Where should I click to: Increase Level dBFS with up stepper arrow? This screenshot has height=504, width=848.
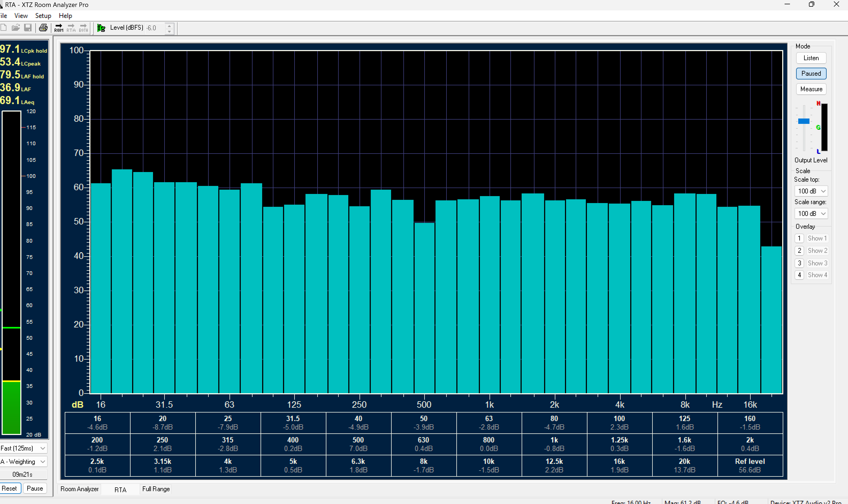point(169,25)
